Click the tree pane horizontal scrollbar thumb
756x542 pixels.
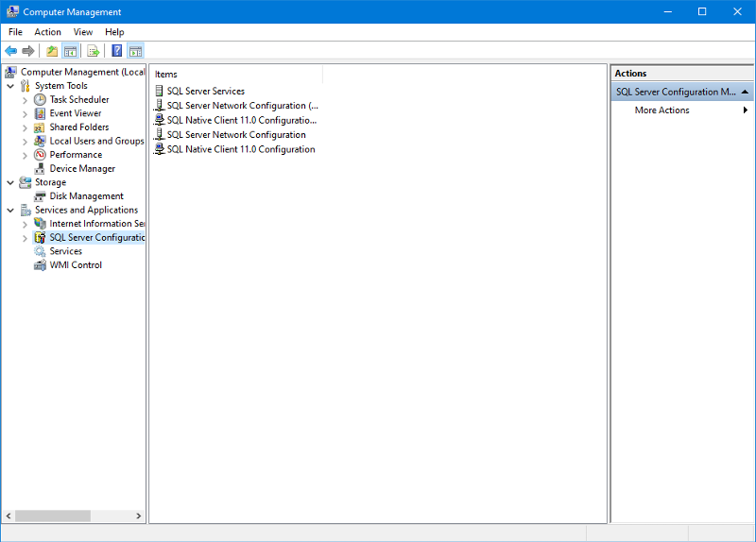coord(53,516)
